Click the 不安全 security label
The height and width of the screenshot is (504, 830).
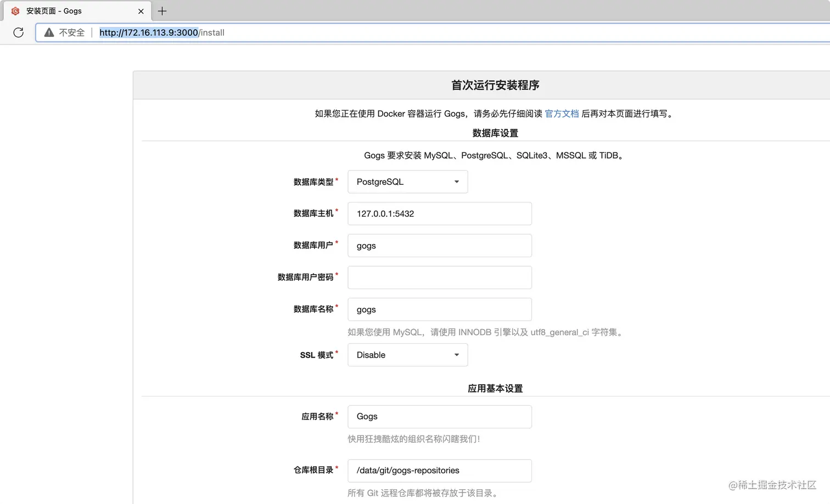pos(72,32)
